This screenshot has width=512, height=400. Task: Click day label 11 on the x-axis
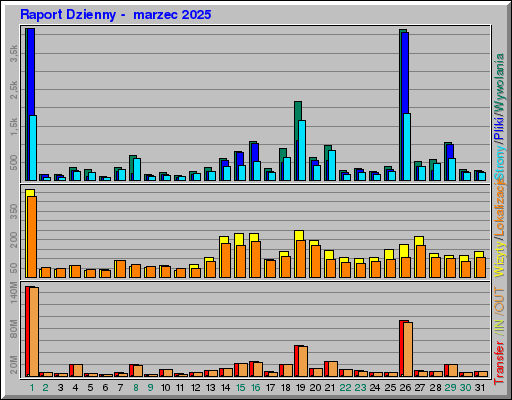click(x=180, y=388)
